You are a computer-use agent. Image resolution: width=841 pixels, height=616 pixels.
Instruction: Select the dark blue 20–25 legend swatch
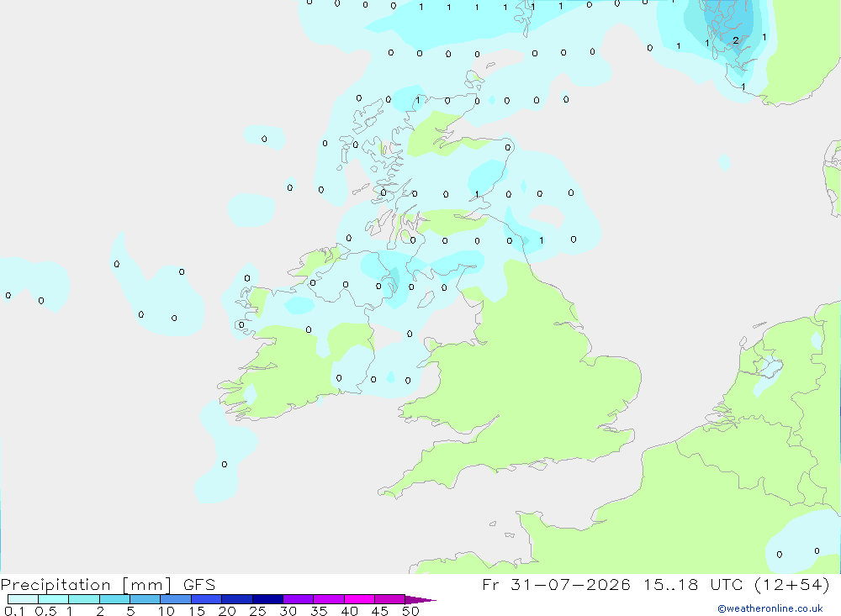pos(237,599)
